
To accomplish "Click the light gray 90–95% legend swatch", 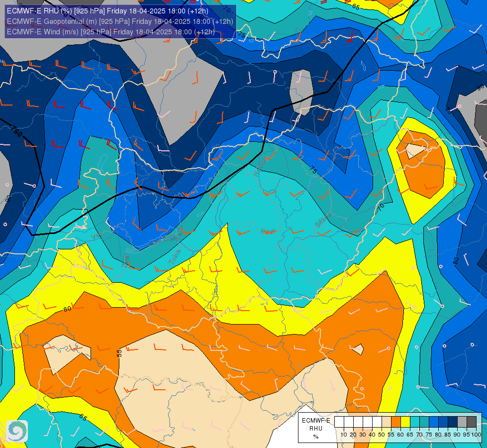I will click(x=462, y=422).
